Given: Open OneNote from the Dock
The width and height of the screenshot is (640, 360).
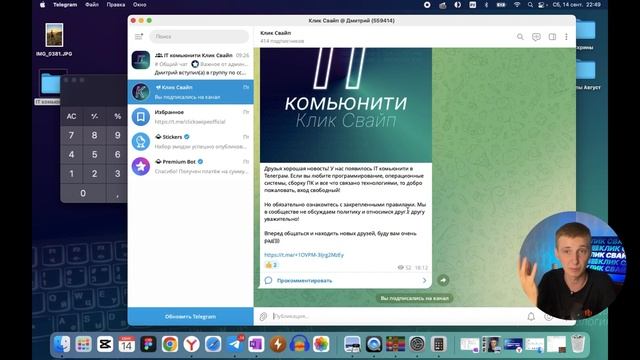Looking at the screenshot, I should pyautogui.click(x=256, y=344).
